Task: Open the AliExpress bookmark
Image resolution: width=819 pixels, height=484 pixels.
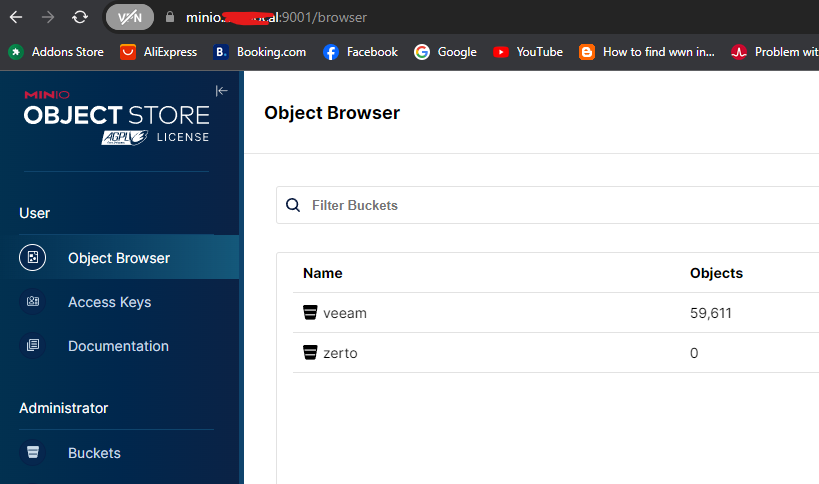Action: click(159, 52)
